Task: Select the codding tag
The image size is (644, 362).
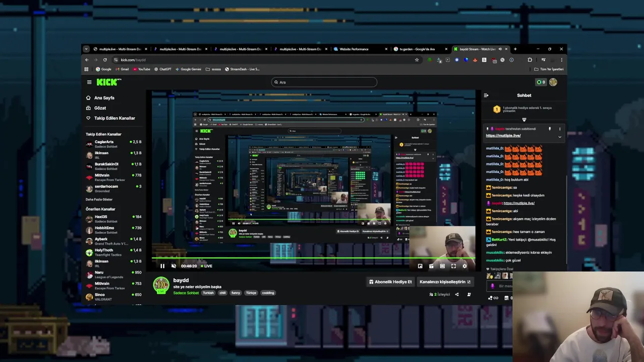Action: click(268, 293)
